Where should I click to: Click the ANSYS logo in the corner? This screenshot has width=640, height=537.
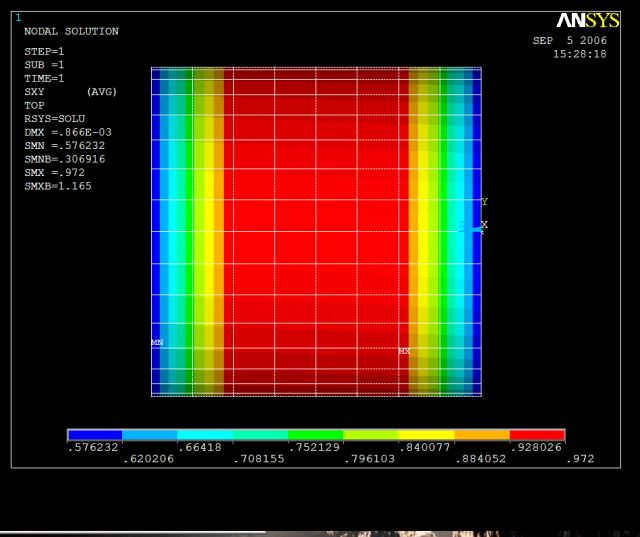pos(588,21)
